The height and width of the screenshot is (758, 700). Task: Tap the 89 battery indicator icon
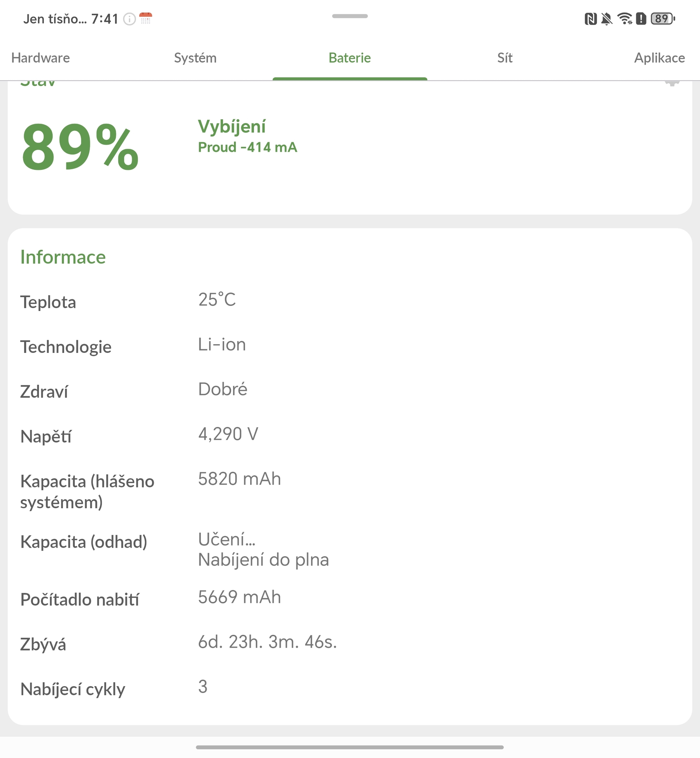click(662, 19)
